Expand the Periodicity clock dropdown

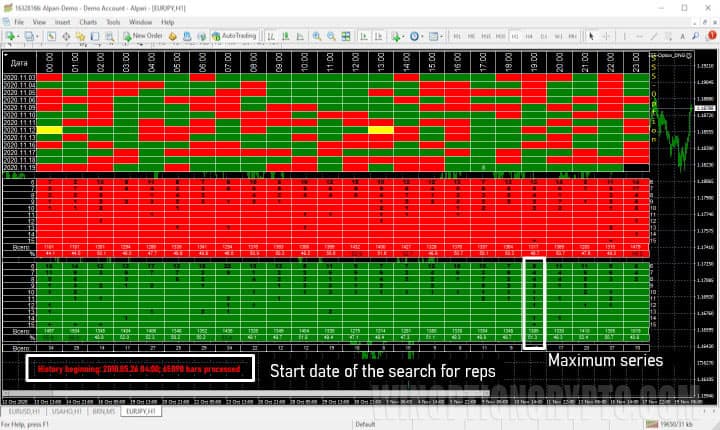pyautogui.click(x=421, y=35)
